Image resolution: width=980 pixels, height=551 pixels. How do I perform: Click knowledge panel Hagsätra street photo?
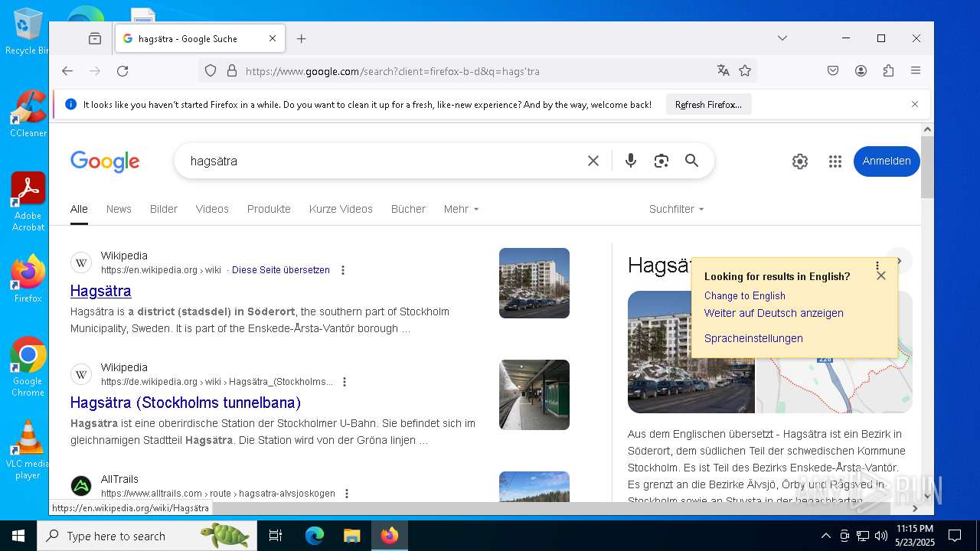(x=691, y=352)
